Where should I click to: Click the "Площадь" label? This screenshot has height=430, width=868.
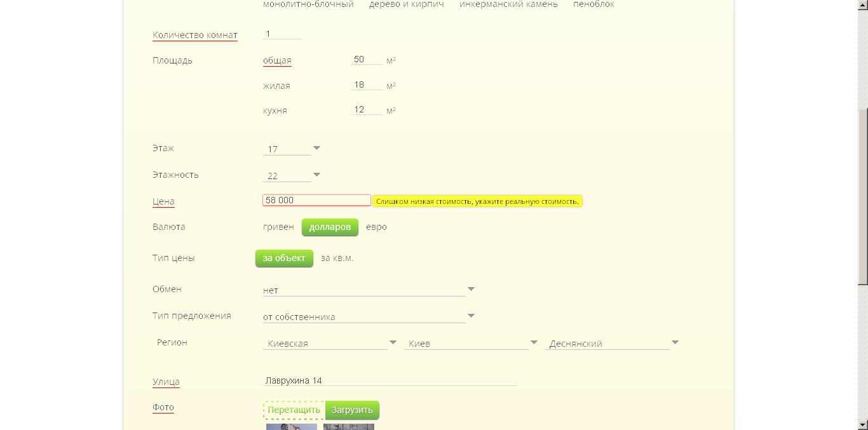coord(172,61)
